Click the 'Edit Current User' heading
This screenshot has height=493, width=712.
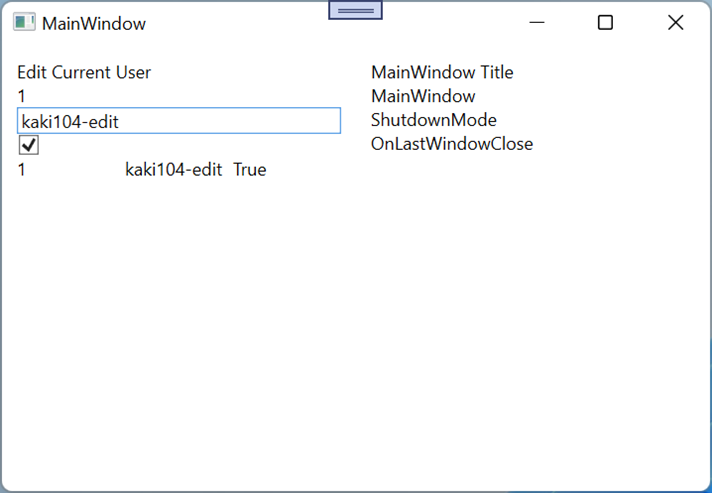[84, 72]
